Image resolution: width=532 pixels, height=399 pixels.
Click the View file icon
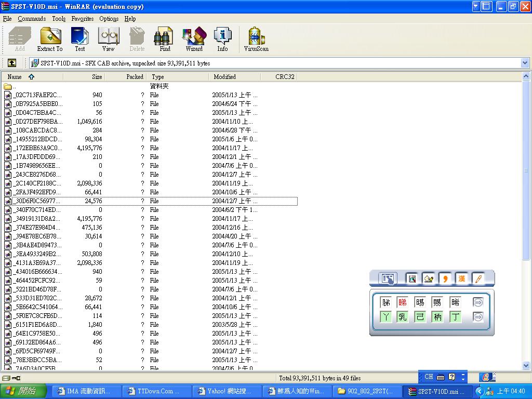108,38
